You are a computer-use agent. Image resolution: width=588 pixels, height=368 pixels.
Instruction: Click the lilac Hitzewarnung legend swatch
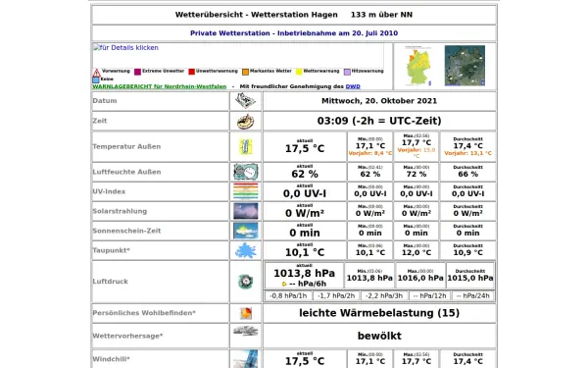point(347,72)
